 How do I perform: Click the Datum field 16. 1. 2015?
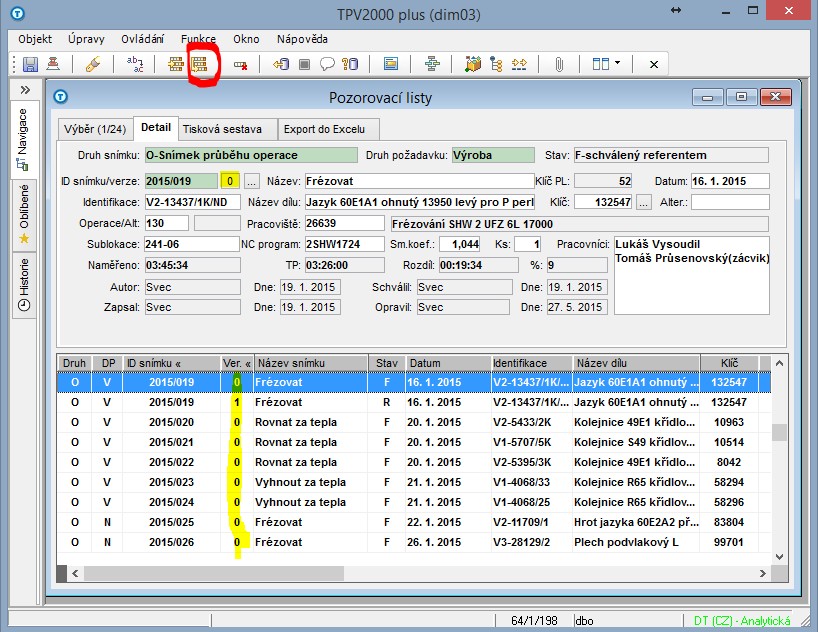click(x=730, y=181)
